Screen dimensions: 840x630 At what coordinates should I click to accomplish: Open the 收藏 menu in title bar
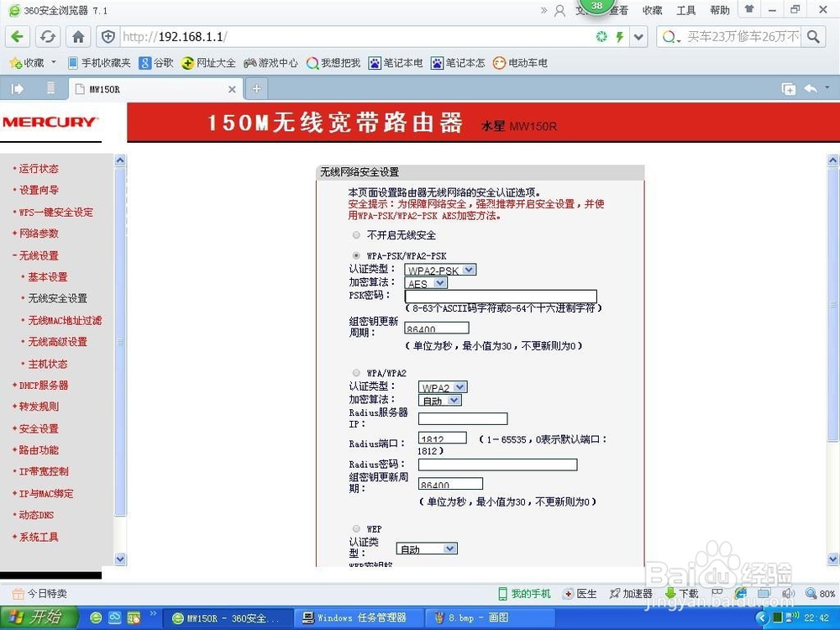pyautogui.click(x=652, y=10)
